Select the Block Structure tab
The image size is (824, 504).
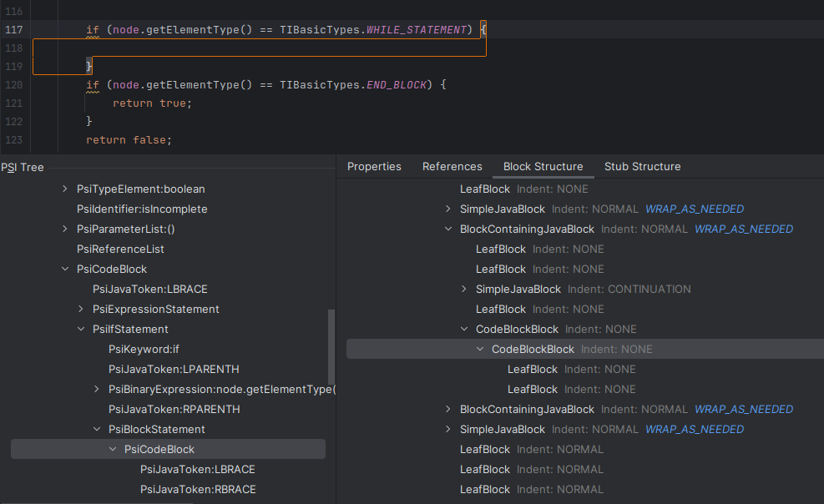point(543,166)
